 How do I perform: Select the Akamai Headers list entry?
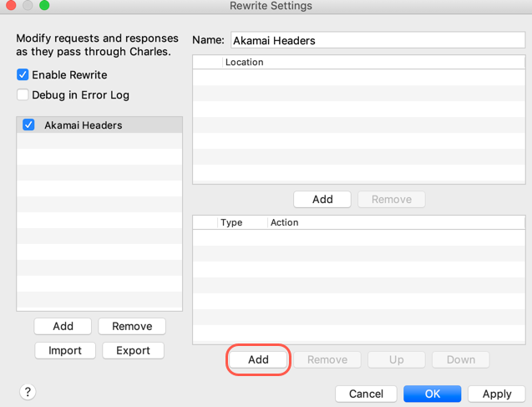[x=84, y=125]
